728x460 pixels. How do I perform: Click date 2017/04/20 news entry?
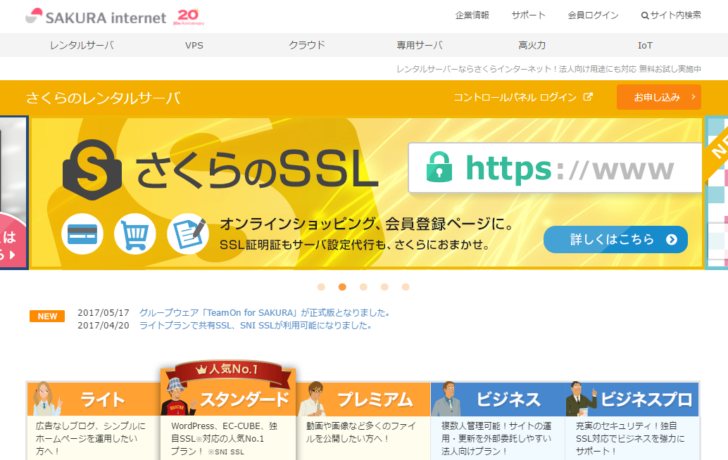103,325
